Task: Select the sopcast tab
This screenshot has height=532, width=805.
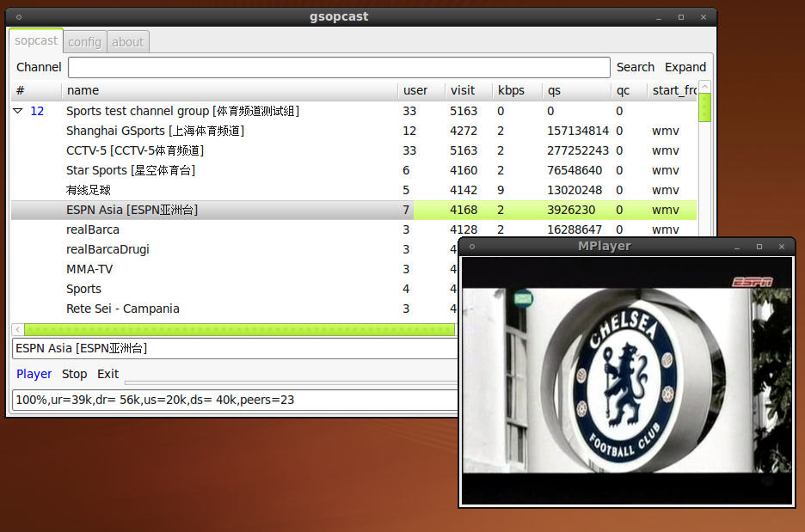Action: point(36,40)
